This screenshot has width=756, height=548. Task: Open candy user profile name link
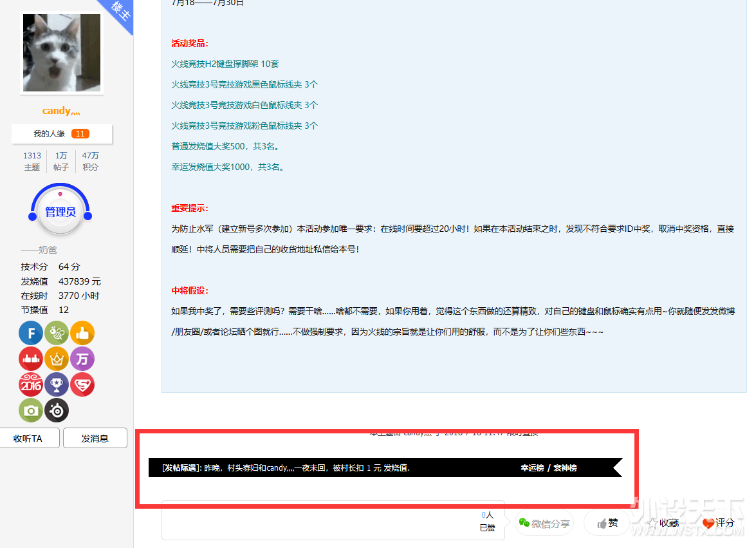(x=61, y=111)
